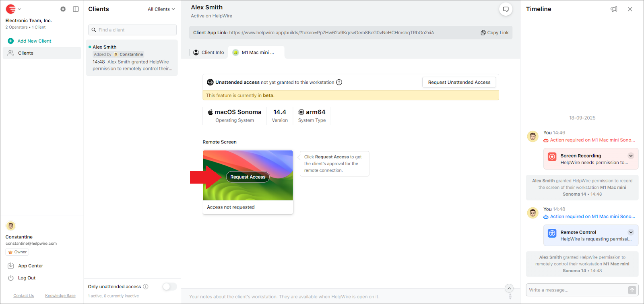
Task: Click the 2 Operators • 1 Client text
Action: coord(25,27)
